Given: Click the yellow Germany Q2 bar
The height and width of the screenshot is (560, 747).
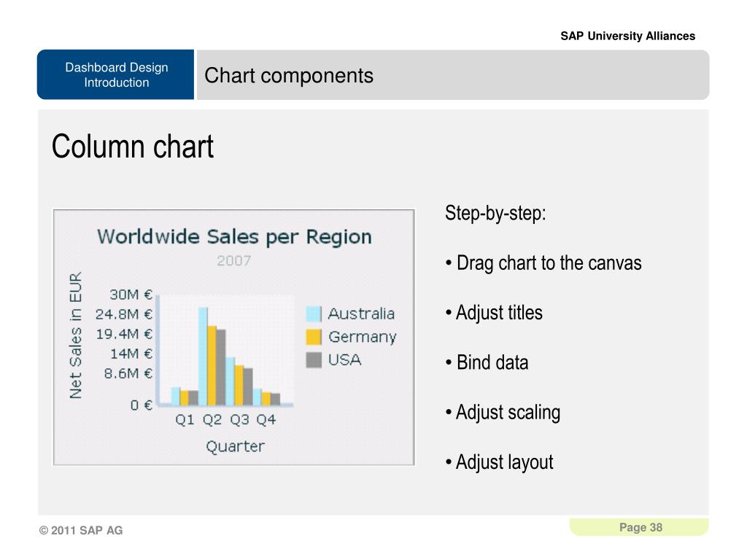Looking at the screenshot, I should pos(212,366).
